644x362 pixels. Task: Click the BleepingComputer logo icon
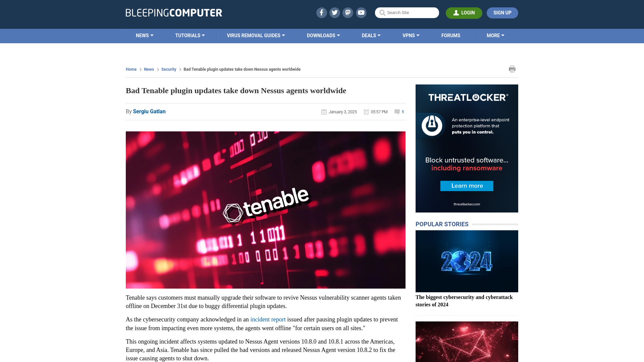click(x=173, y=12)
